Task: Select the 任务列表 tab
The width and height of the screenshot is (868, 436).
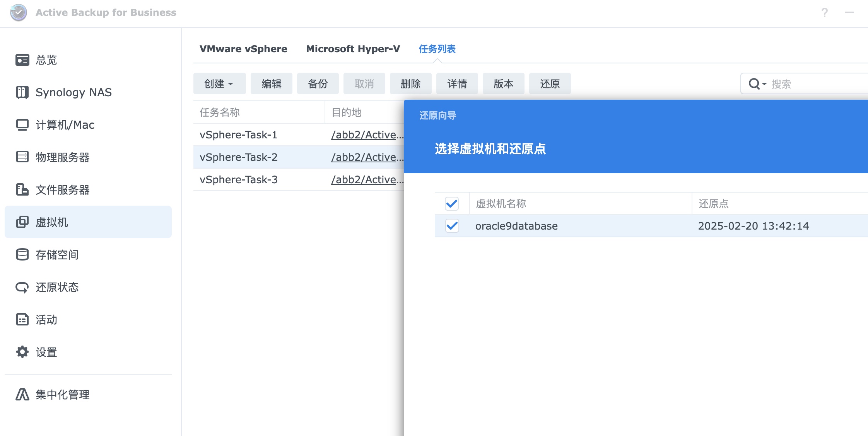Action: pos(437,49)
